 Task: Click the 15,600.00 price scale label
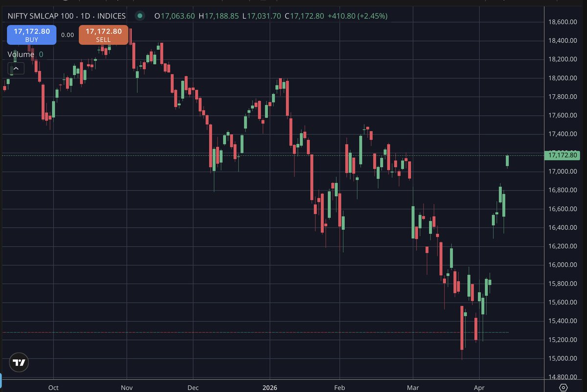tap(563, 302)
